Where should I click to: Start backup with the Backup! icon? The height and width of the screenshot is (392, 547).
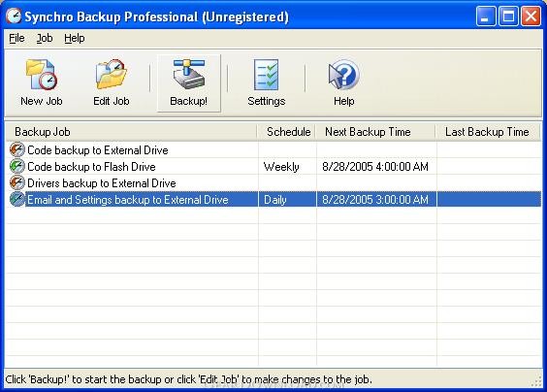pyautogui.click(x=189, y=74)
